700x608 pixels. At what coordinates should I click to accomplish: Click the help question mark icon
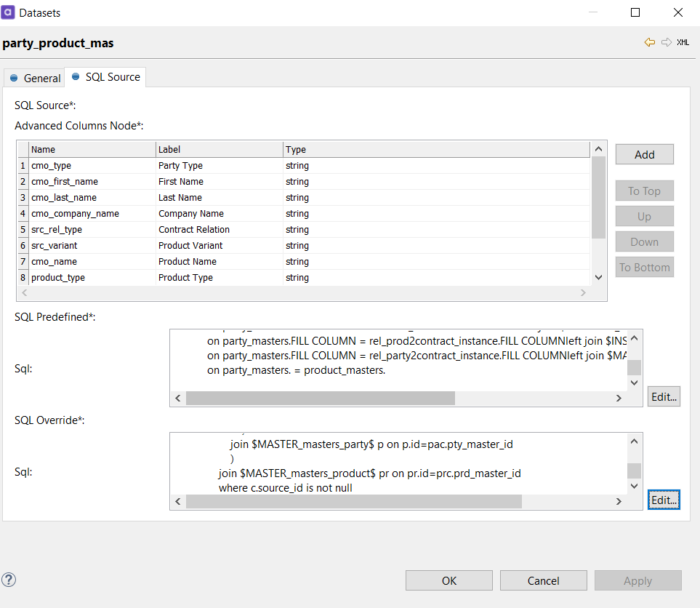click(x=8, y=580)
